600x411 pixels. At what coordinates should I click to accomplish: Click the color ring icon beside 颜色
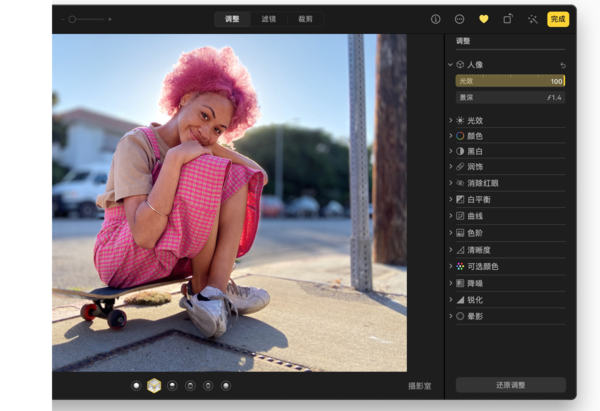[460, 136]
